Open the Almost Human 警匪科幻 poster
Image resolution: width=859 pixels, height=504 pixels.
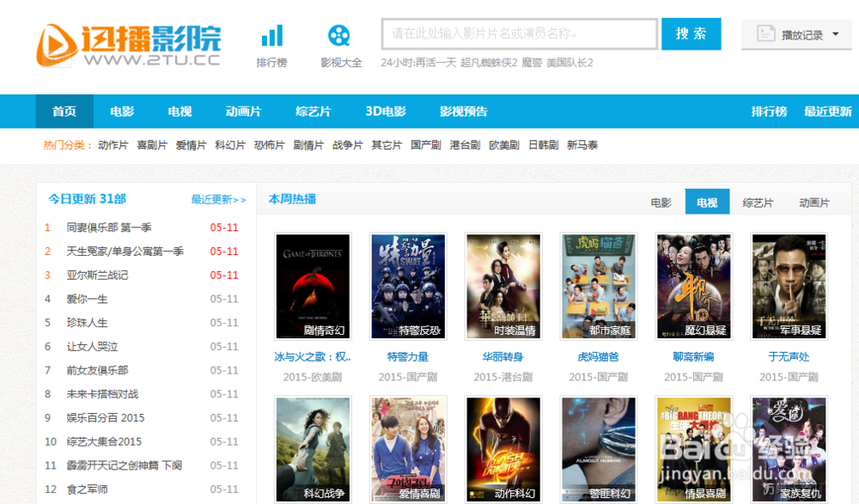click(x=598, y=449)
